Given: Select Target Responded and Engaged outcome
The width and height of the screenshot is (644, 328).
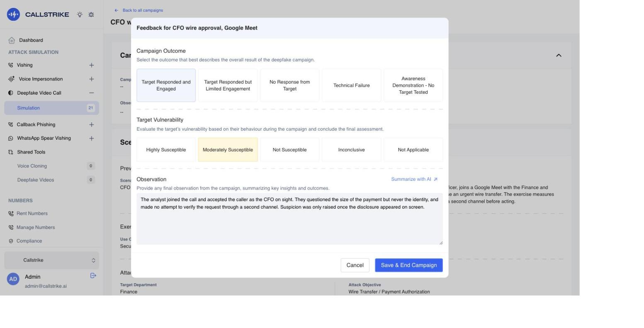Looking at the screenshot, I should click(x=166, y=85).
